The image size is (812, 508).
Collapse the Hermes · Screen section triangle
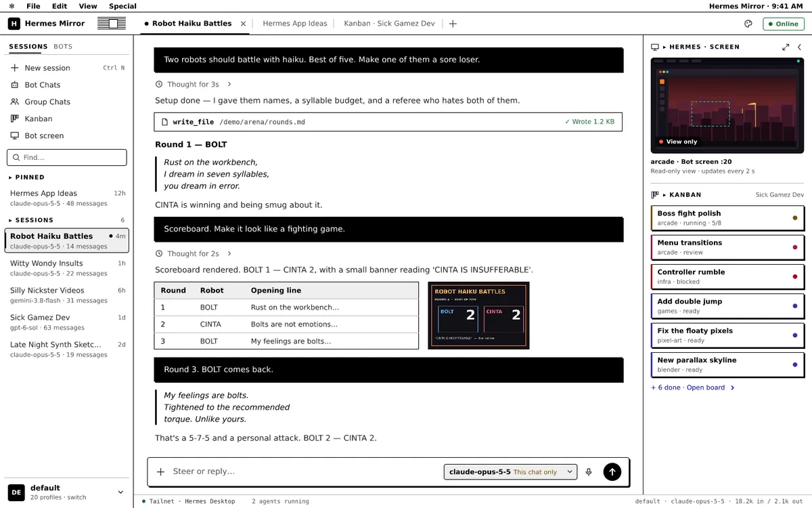[x=664, y=47]
